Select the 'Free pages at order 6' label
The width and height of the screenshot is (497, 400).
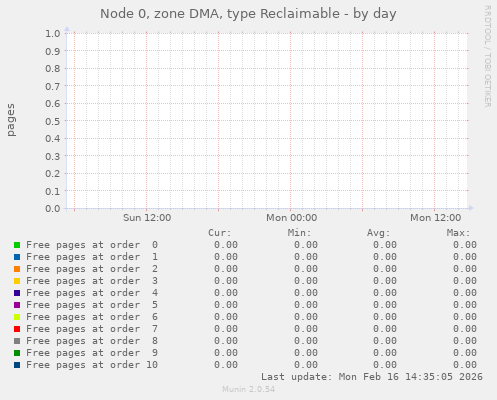pos(92,317)
